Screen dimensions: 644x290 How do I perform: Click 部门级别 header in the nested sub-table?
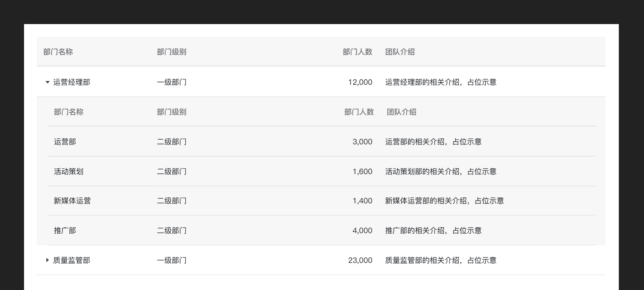tap(172, 112)
